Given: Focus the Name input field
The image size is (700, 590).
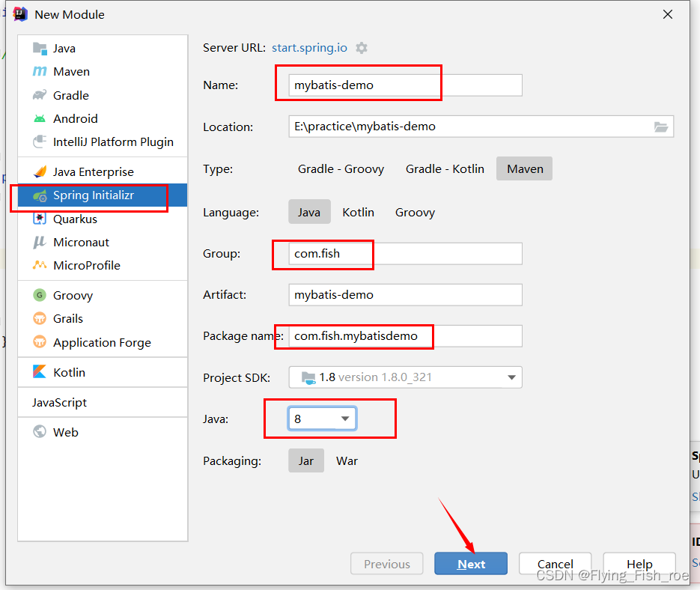Looking at the screenshot, I should tap(405, 85).
